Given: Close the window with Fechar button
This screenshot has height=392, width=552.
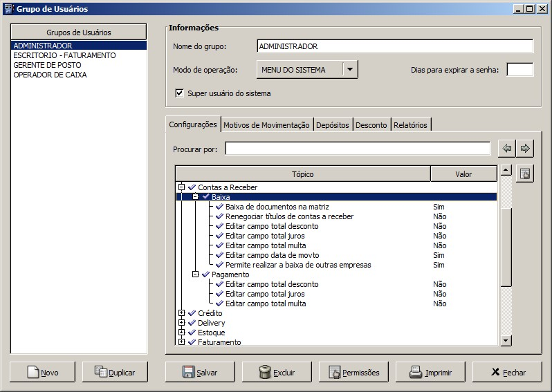Looking at the screenshot, I should click(x=507, y=372).
